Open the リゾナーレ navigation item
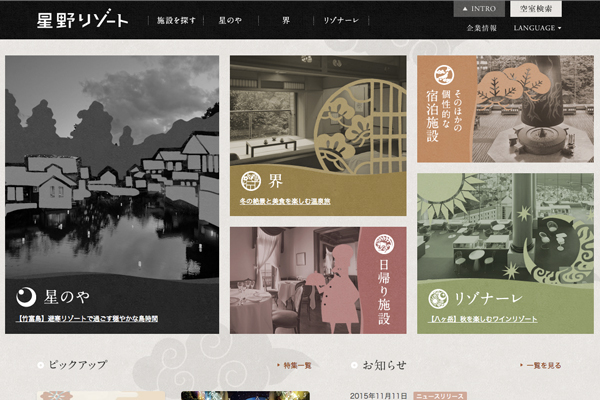The width and height of the screenshot is (600, 400). [341, 20]
